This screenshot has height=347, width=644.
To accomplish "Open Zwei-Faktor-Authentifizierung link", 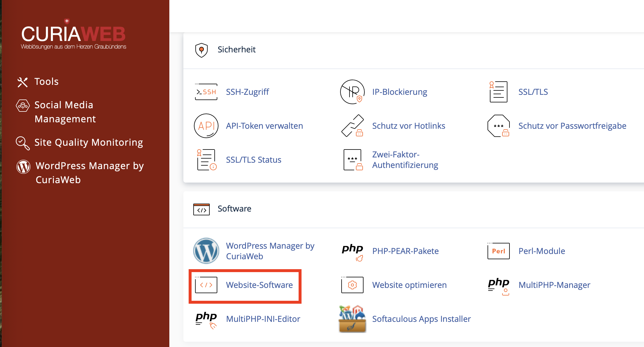I will click(405, 160).
